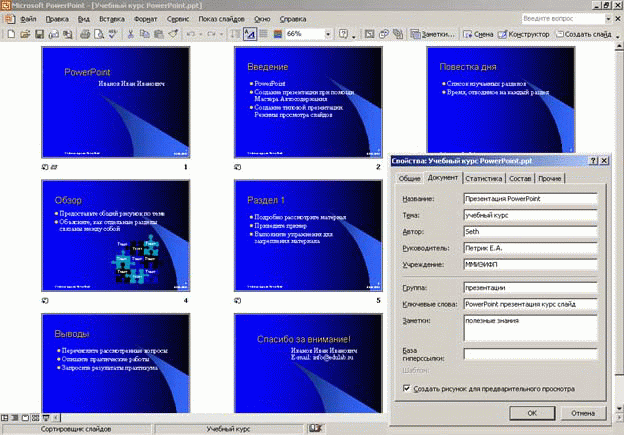Screen dimensions: 624x435
Task: Click the PowerPoint document icon in menu bar
Action: [10, 19]
